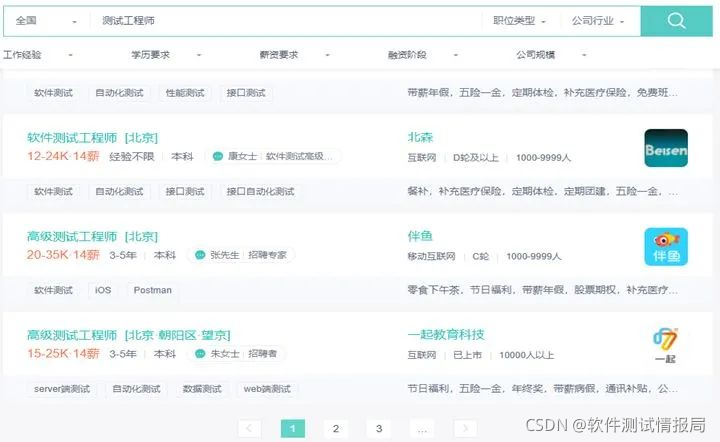Click recruiter 康女士 contact chip
Viewport: 720px width, 442px height.
tap(276, 157)
